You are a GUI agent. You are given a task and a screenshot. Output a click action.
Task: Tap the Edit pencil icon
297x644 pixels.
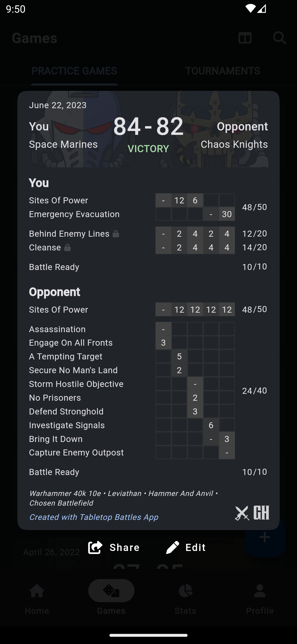click(173, 547)
